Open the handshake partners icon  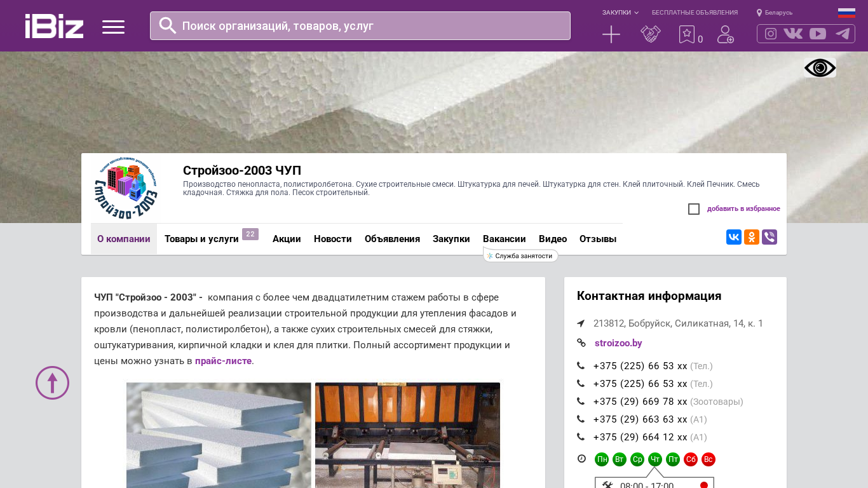(x=651, y=34)
